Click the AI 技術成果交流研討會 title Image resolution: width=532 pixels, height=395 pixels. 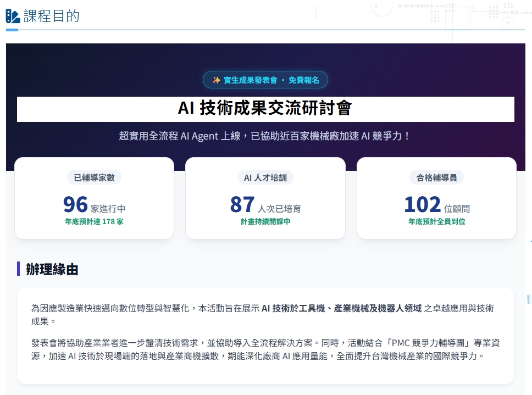pos(265,108)
